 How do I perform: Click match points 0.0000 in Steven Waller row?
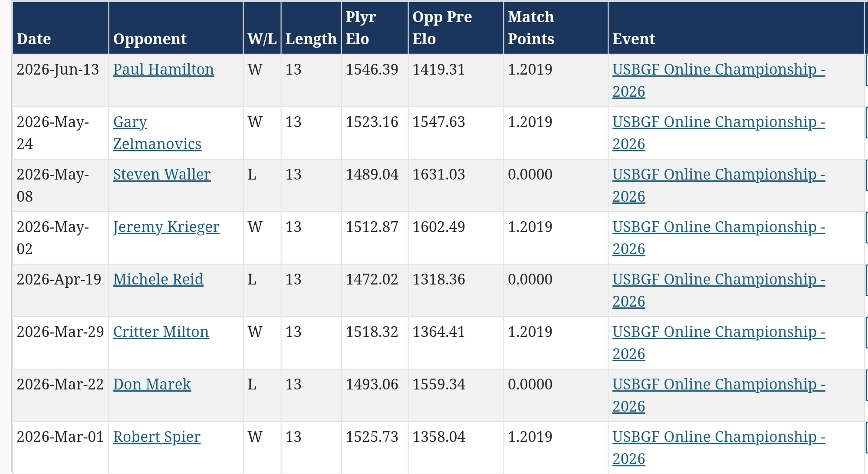click(x=530, y=174)
